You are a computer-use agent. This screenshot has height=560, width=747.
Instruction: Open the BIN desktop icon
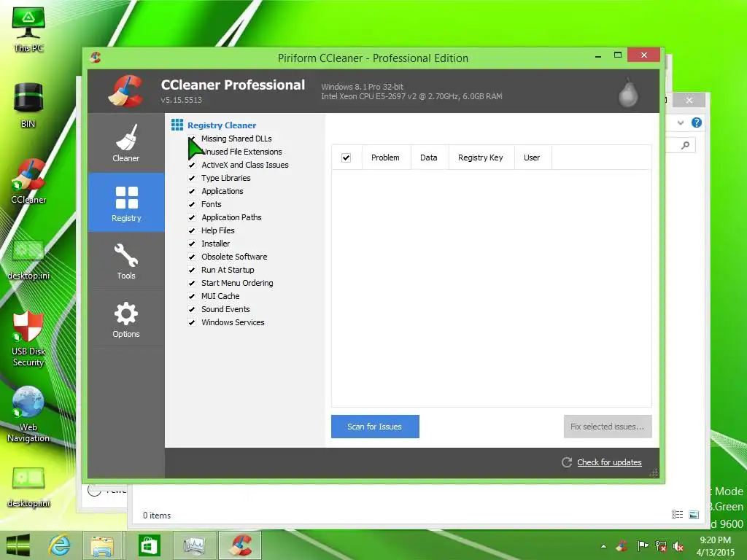(x=28, y=105)
